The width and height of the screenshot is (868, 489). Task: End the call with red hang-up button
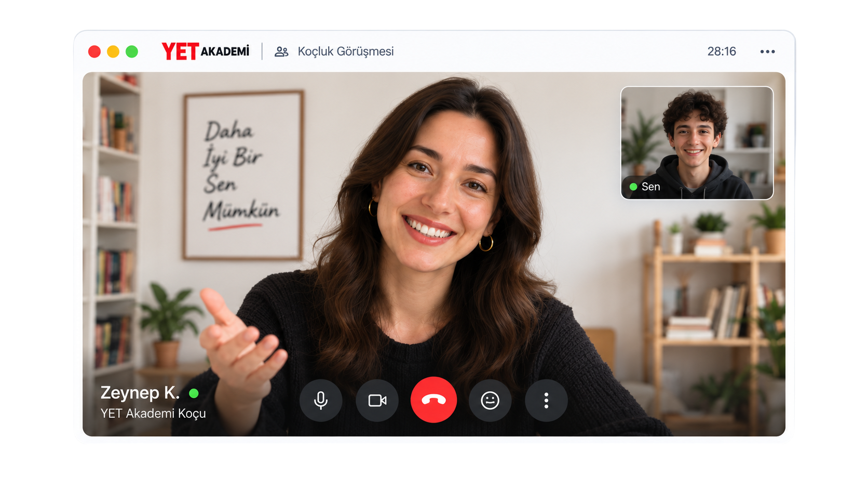pos(433,400)
